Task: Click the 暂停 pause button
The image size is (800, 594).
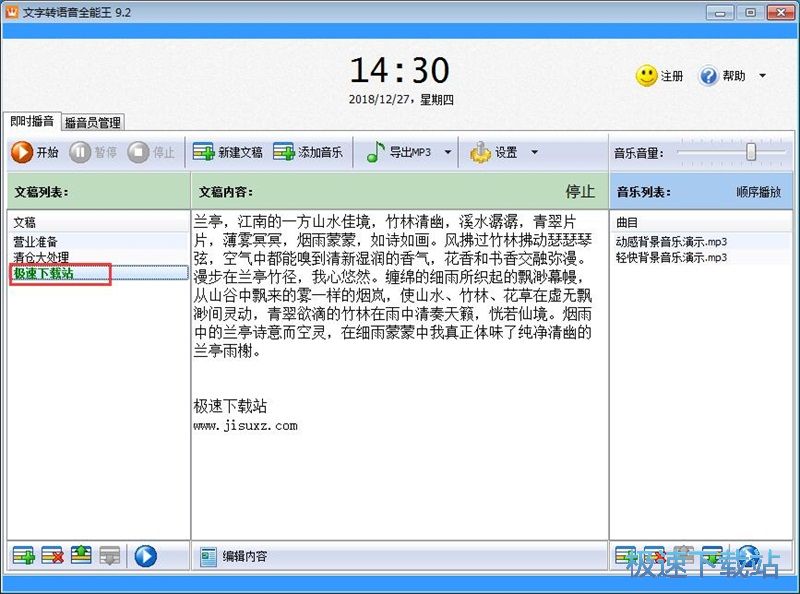Action: [x=93, y=152]
